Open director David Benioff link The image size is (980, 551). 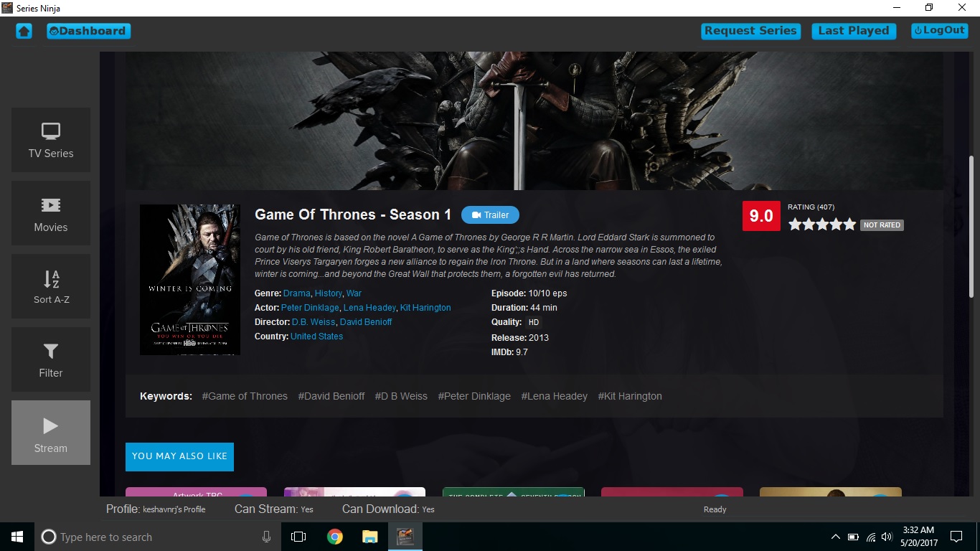point(366,322)
